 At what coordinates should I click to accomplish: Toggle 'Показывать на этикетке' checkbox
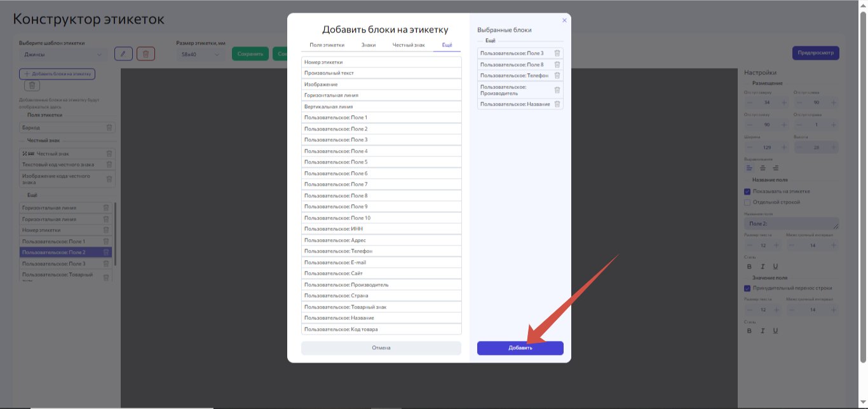747,191
